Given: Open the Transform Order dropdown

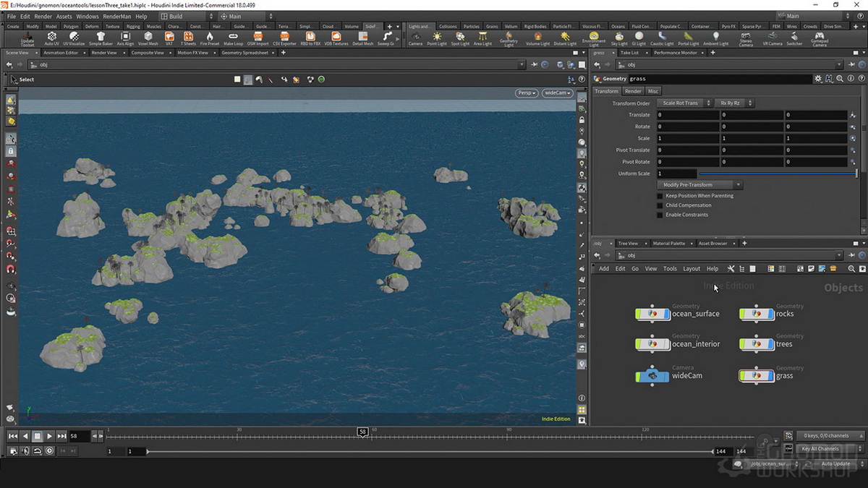Looking at the screenshot, I should click(x=684, y=103).
